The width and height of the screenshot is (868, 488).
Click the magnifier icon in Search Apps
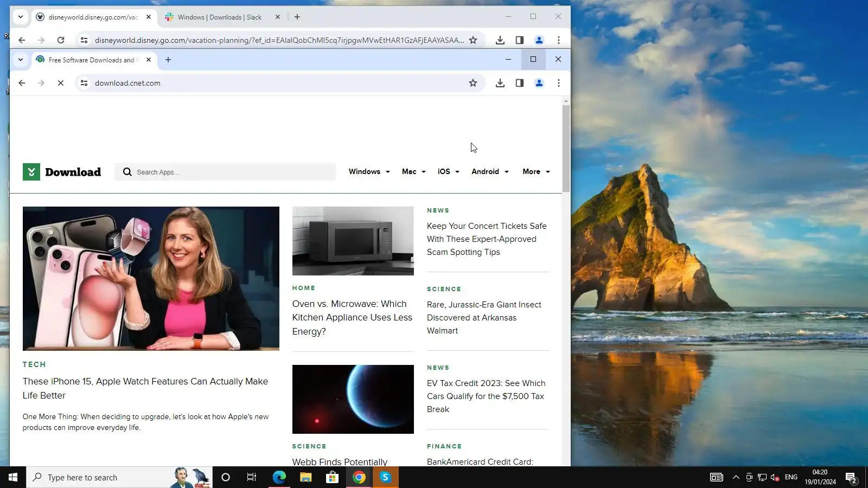[x=127, y=172]
